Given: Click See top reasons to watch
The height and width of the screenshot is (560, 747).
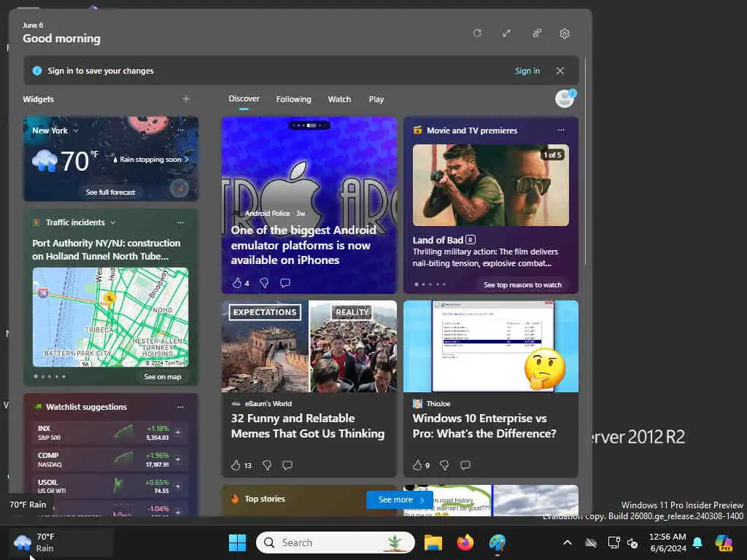Looking at the screenshot, I should coord(522,285).
